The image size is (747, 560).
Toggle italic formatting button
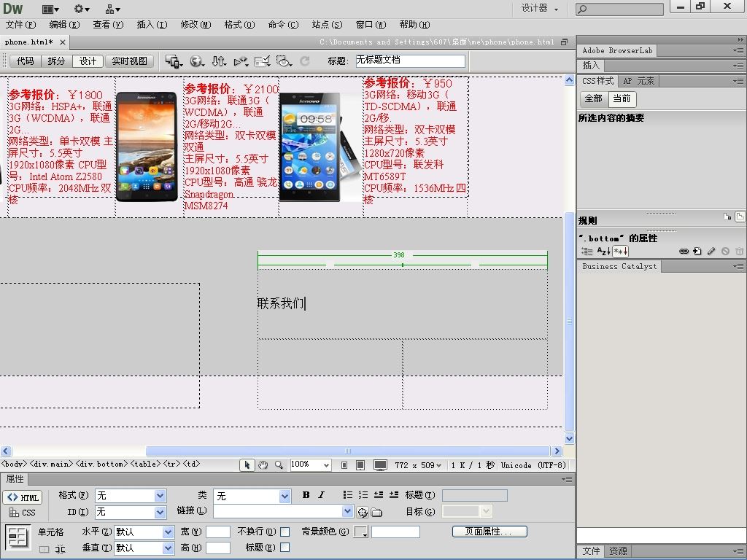pyautogui.click(x=322, y=495)
